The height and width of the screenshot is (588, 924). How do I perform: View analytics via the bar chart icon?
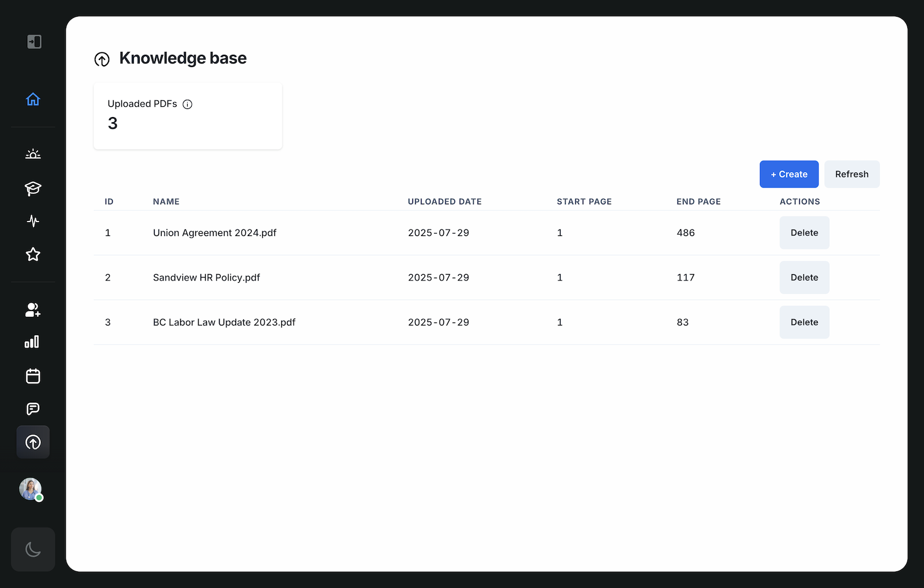coord(33,342)
